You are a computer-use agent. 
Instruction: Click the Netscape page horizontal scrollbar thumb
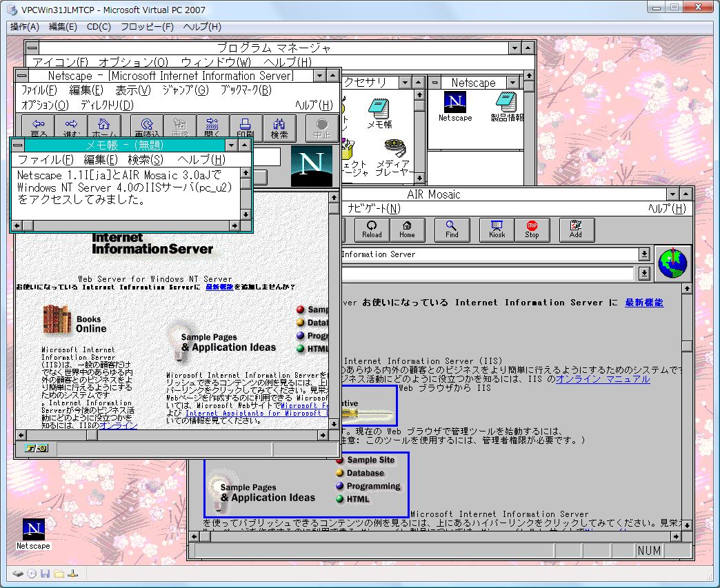(x=92, y=435)
